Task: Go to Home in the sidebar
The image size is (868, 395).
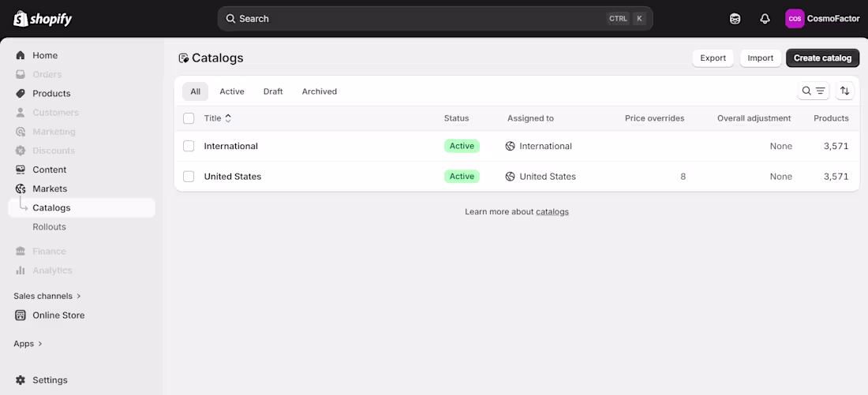Action: point(45,55)
